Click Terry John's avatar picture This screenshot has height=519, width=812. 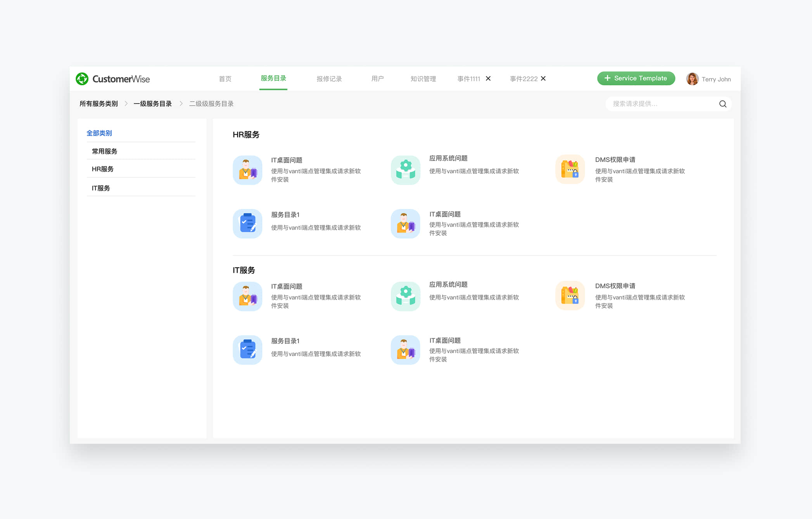692,79
